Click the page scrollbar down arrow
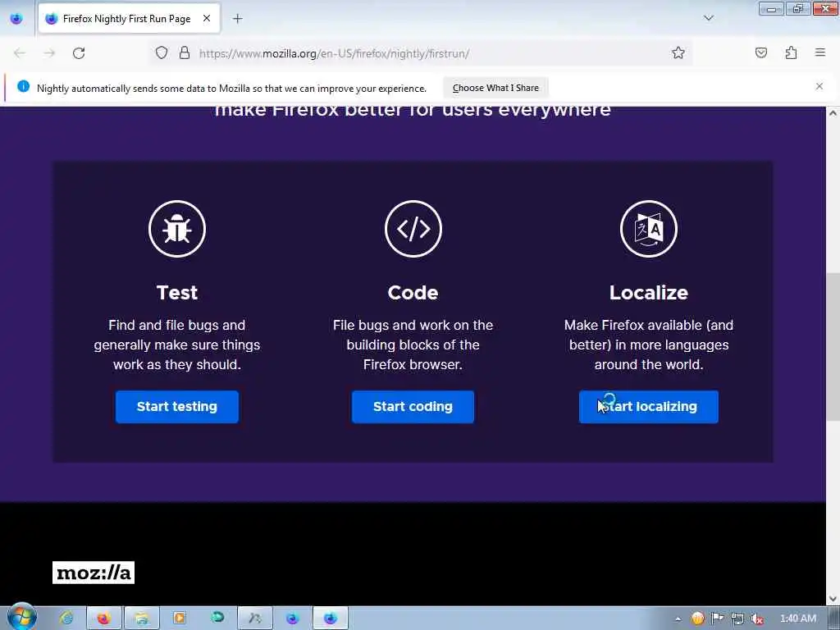The height and width of the screenshot is (630, 840). 833,598
